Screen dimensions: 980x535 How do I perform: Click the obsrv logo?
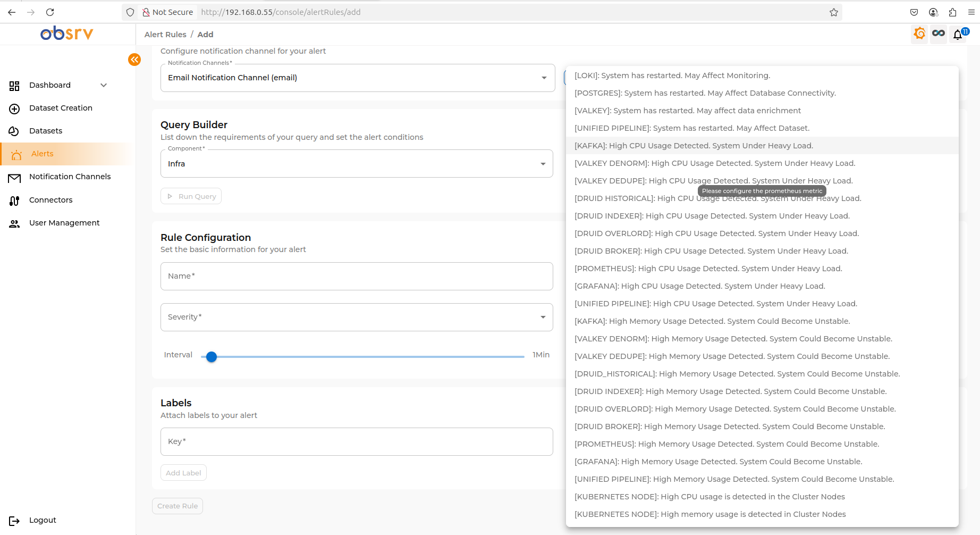coord(66,34)
